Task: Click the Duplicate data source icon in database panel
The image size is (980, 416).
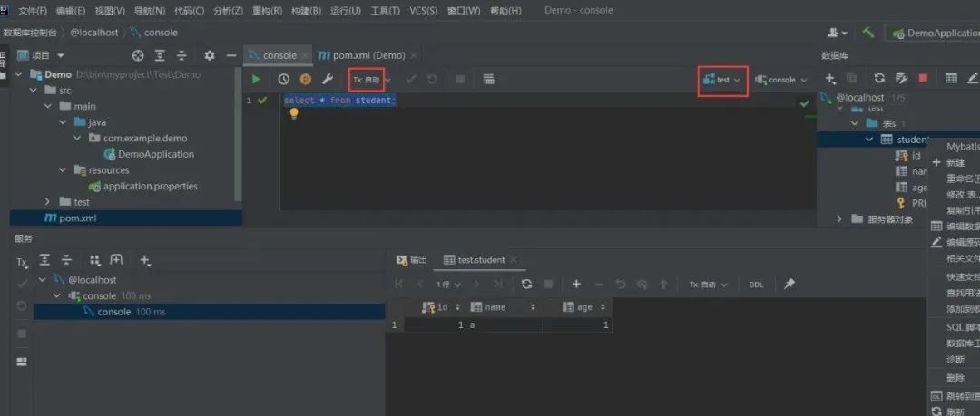Action: point(851,78)
